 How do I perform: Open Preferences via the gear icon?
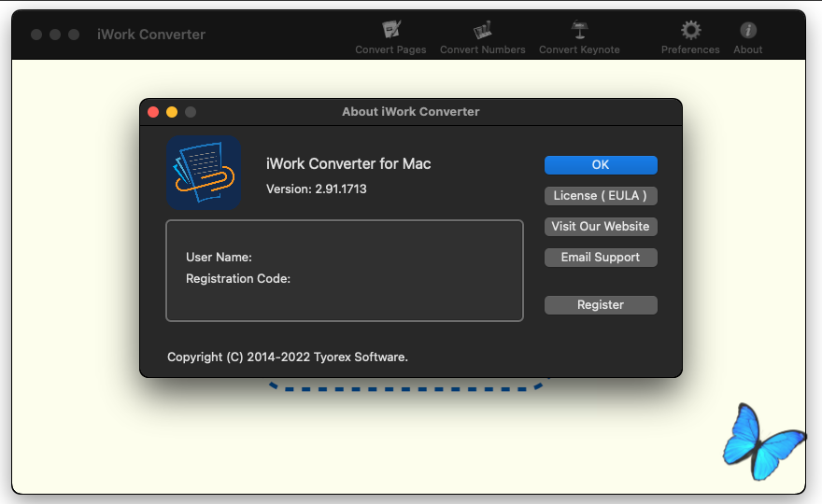[690, 30]
